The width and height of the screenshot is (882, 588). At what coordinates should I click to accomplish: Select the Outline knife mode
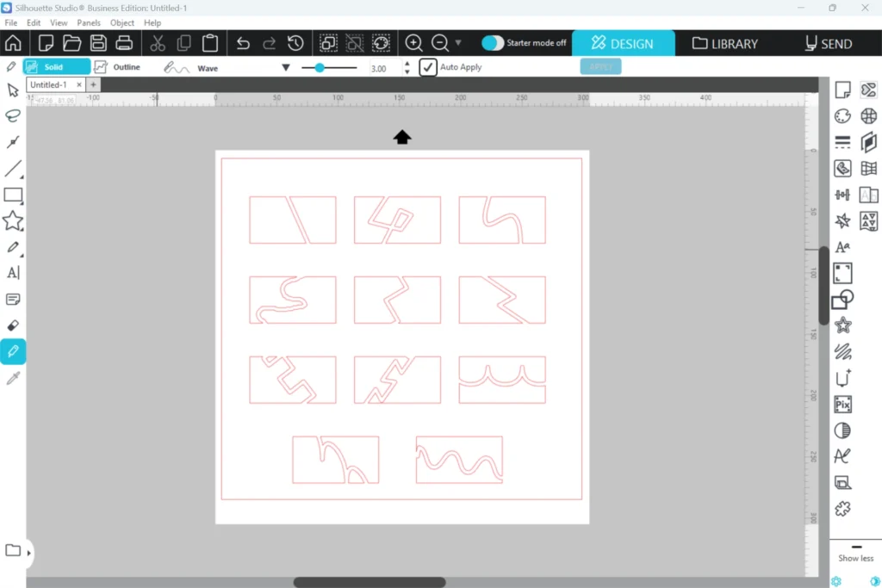116,67
